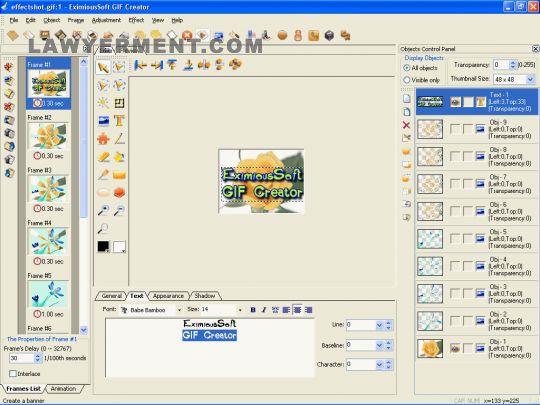Open the Font dropdown Babe Bamboo

[179, 310]
